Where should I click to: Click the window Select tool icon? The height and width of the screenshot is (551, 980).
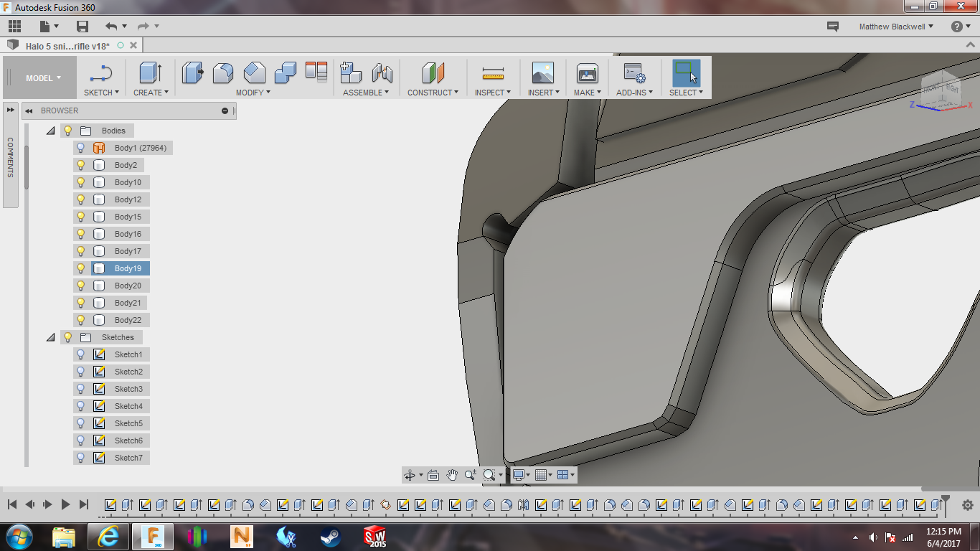click(686, 72)
